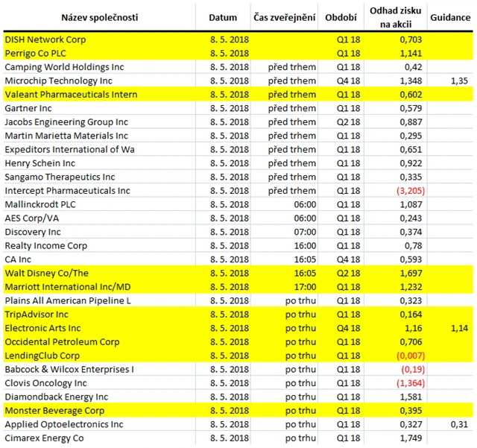The width and height of the screenshot is (477, 448).
Task: Select the 'Období' column header
Action: click(341, 17)
